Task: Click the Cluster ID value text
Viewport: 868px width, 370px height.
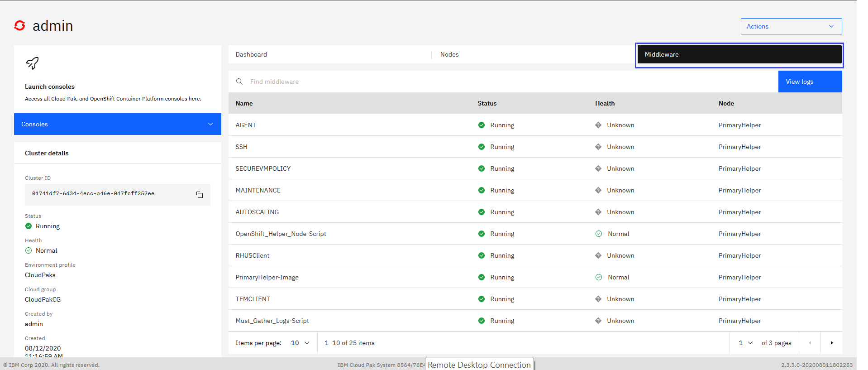Action: [x=93, y=193]
